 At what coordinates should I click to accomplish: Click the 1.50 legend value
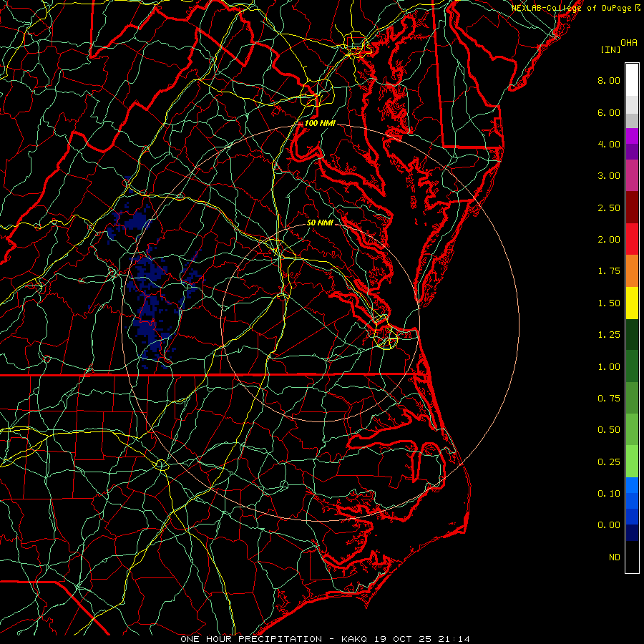tap(609, 303)
